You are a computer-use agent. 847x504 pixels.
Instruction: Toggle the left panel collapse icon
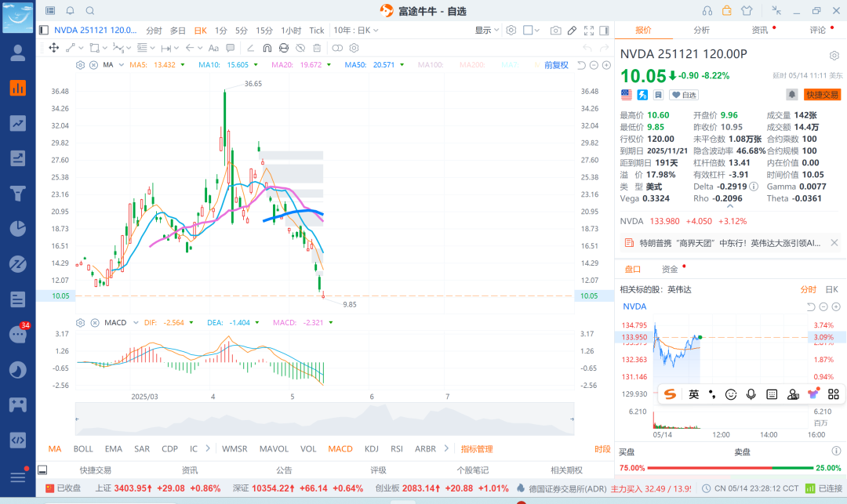44,31
